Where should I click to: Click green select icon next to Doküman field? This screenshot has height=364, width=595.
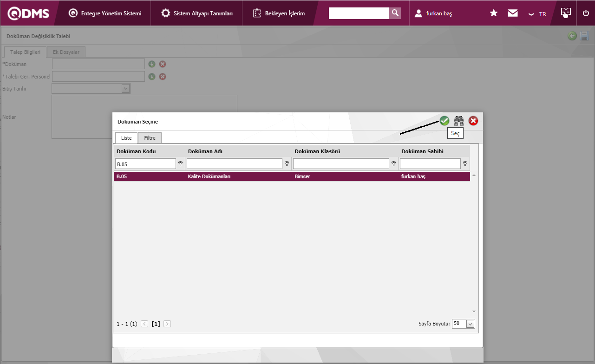click(x=152, y=64)
